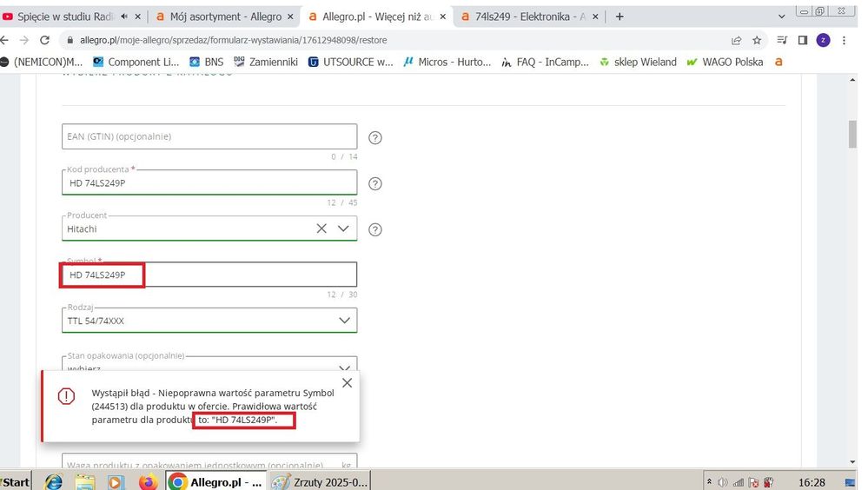The image size is (868, 490).
Task: Open the help icon next to Kod producenta
Action: click(x=375, y=184)
